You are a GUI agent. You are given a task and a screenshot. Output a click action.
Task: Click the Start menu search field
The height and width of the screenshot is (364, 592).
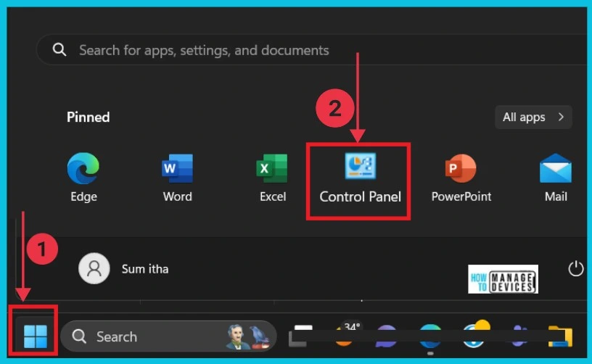click(313, 50)
